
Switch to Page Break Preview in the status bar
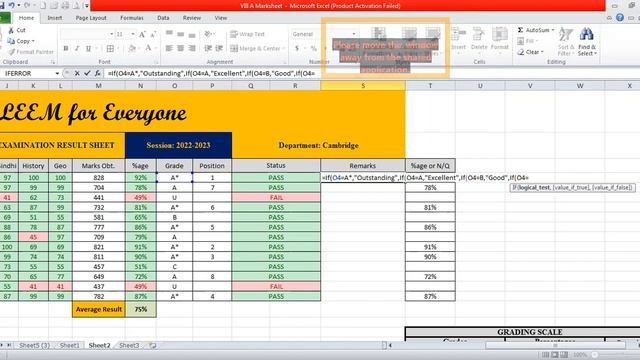click(x=564, y=355)
